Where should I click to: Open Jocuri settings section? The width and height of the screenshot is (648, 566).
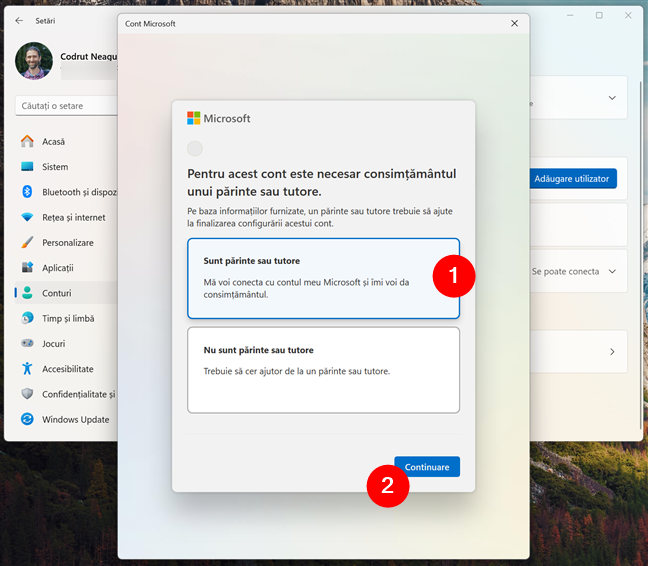(66, 343)
